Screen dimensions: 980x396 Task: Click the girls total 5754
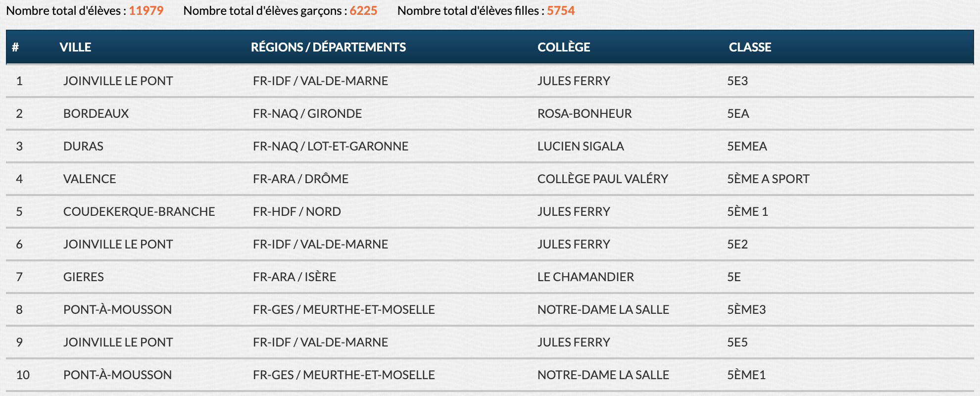pyautogui.click(x=561, y=10)
